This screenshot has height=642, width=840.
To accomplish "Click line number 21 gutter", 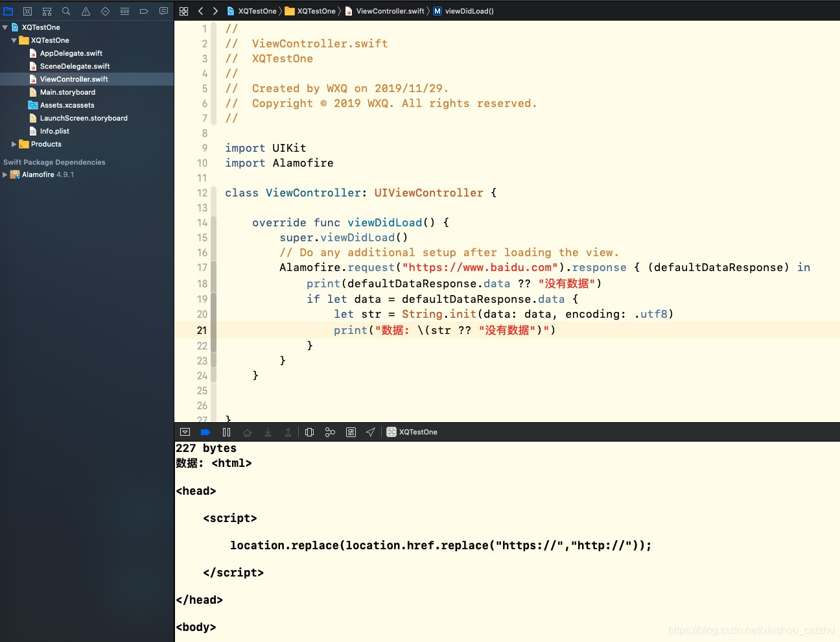I will pos(202,330).
